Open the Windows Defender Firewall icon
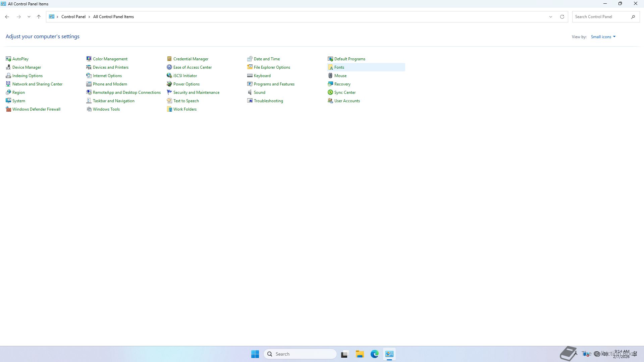 click(8, 109)
